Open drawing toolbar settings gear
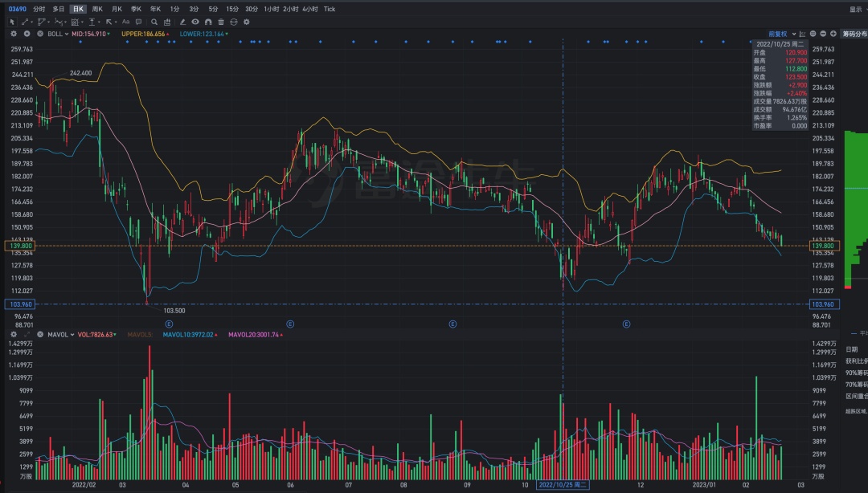Image resolution: width=868 pixels, height=493 pixels. 247,22
